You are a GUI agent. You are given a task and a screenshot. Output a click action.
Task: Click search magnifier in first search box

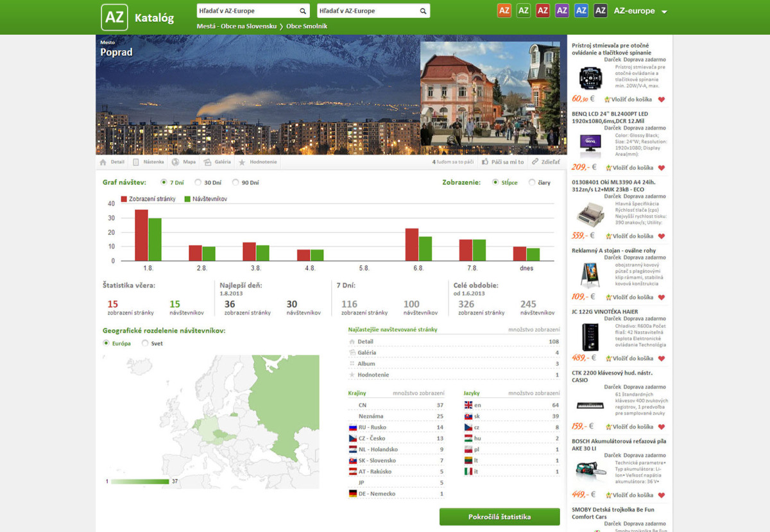303,11
